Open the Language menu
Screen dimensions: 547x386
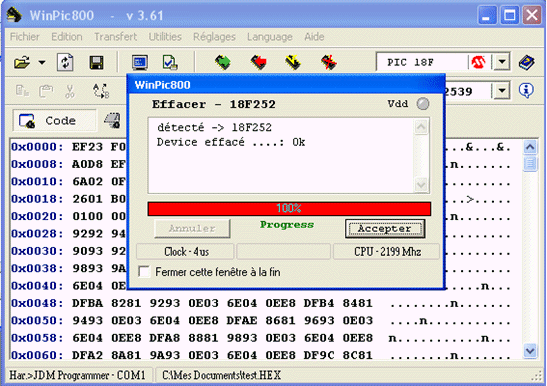pyautogui.click(x=270, y=37)
